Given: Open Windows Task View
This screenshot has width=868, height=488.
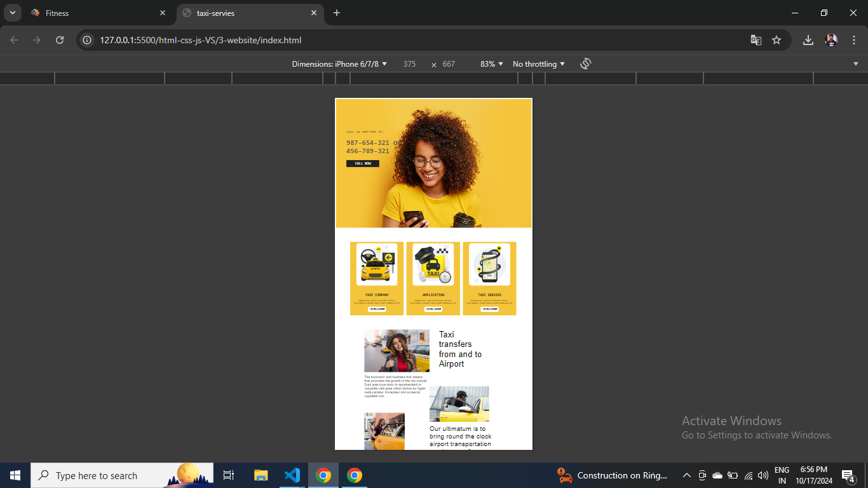Looking at the screenshot, I should tap(229, 475).
